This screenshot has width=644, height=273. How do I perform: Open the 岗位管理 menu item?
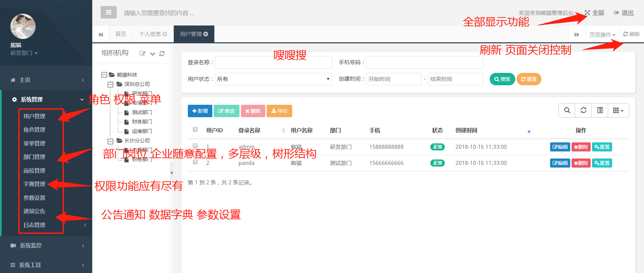pyautogui.click(x=34, y=171)
